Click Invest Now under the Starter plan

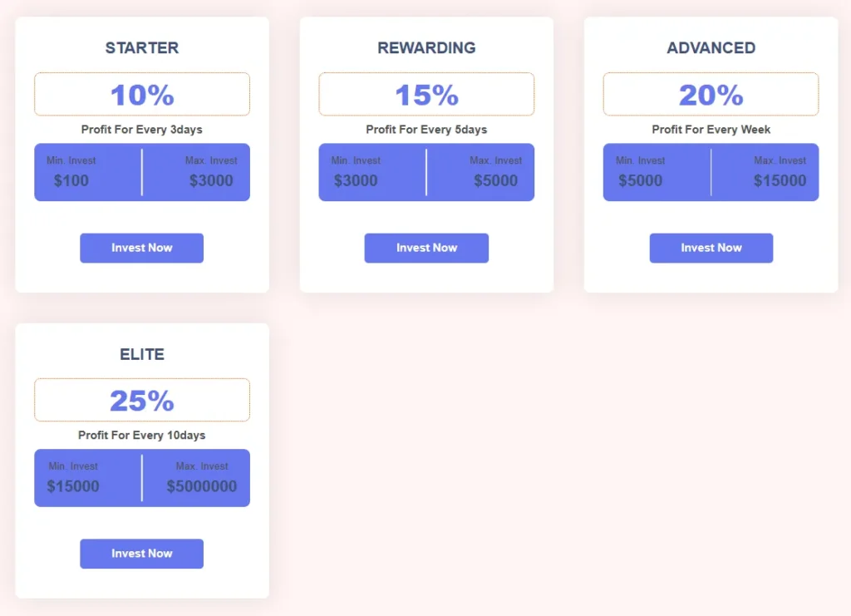[x=141, y=248]
